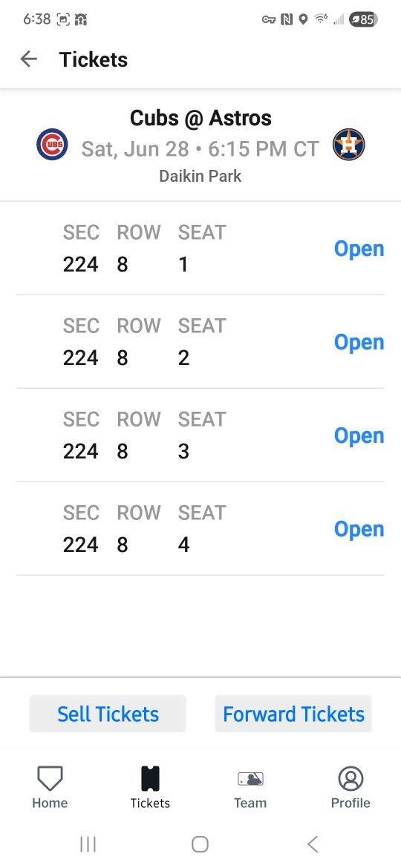Select the Section 224 Row 8 Seat 1 row
This screenshot has width=401, height=868.
[200, 249]
